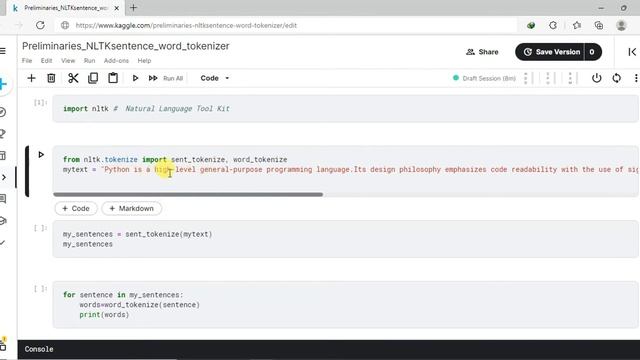The height and width of the screenshot is (360, 640).
Task: Open browser extensions puzzle icon
Action: coord(553,25)
